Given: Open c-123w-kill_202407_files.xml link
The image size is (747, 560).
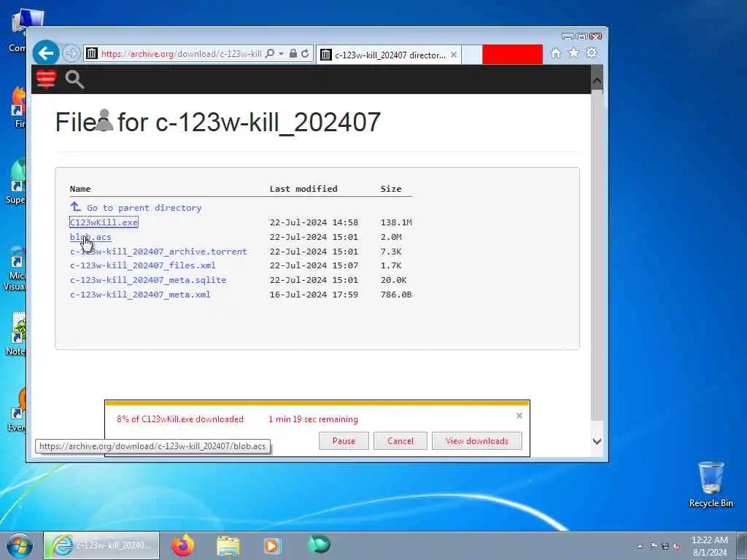Looking at the screenshot, I should click(x=142, y=265).
